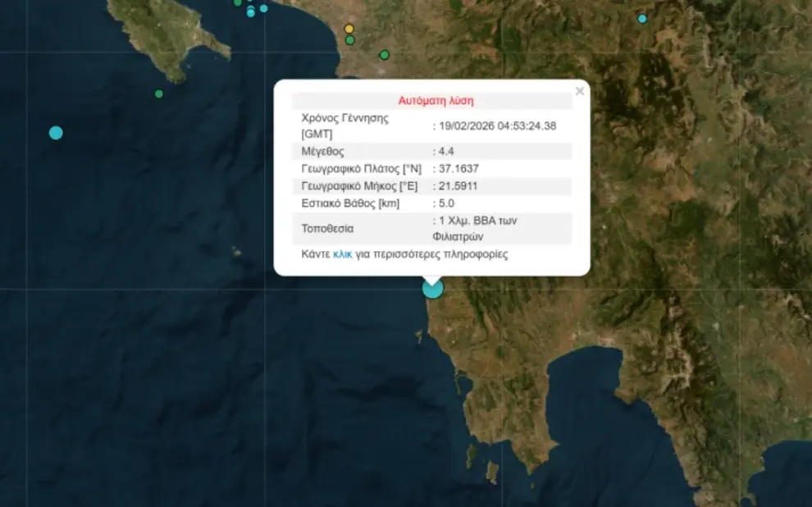Viewport: 812px width, 507px height.
Task: Click the yellow earthquake marker on the map
Action: 349,29
